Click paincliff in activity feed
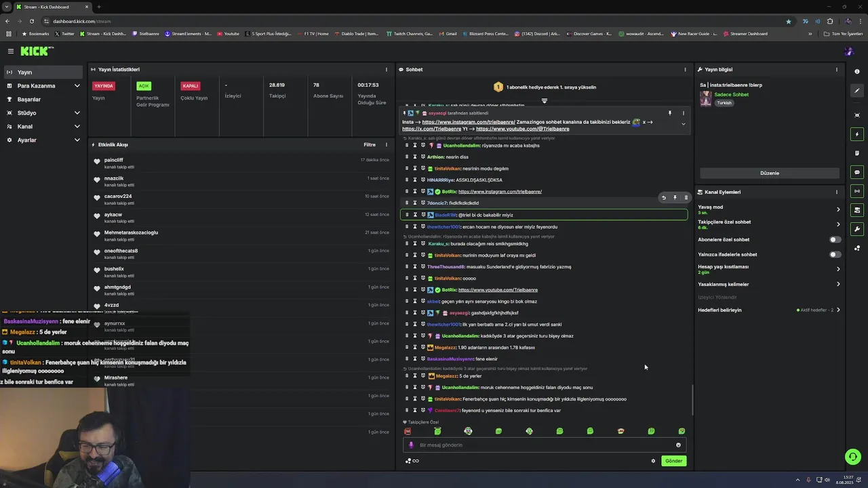 click(114, 160)
